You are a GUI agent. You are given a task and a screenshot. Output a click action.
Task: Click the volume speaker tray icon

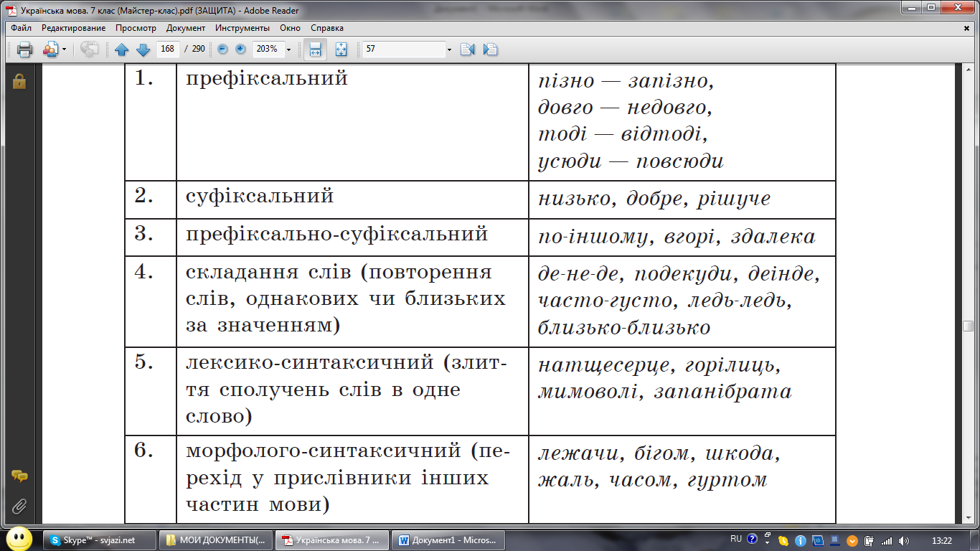[903, 540]
